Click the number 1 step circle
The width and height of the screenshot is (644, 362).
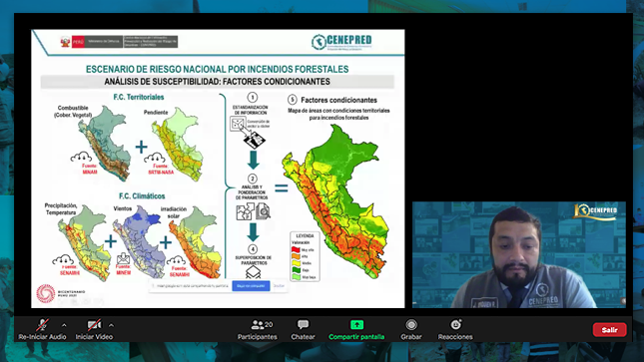click(x=253, y=98)
